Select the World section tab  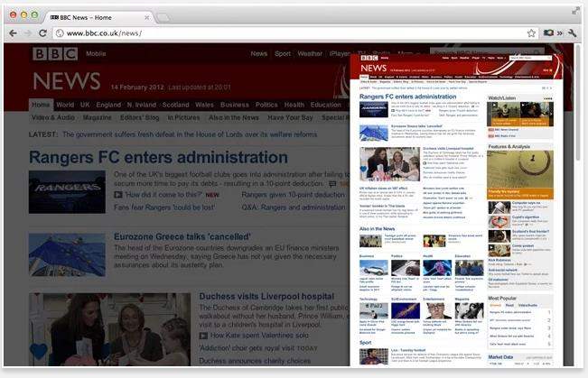(x=65, y=105)
